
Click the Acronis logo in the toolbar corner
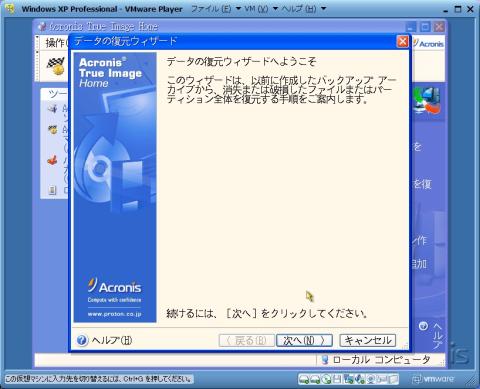pos(428,43)
